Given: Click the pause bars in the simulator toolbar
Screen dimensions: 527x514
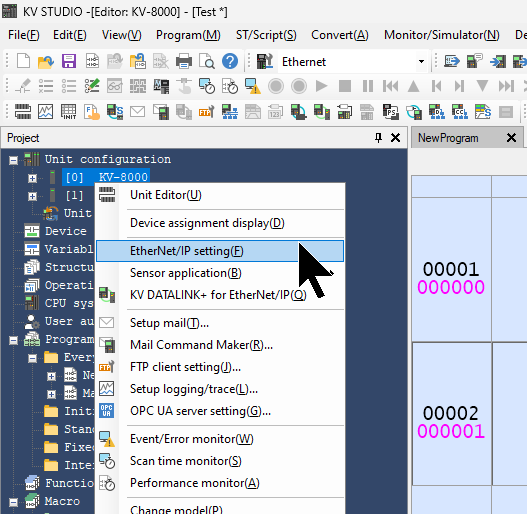Looking at the screenshot, I should [368, 86].
